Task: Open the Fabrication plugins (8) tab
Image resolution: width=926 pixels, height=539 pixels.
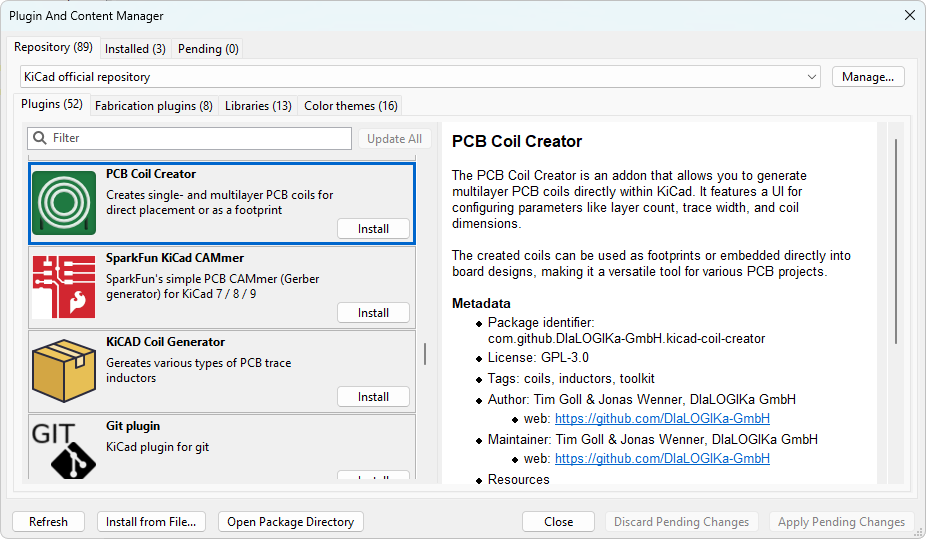Action: click(154, 106)
